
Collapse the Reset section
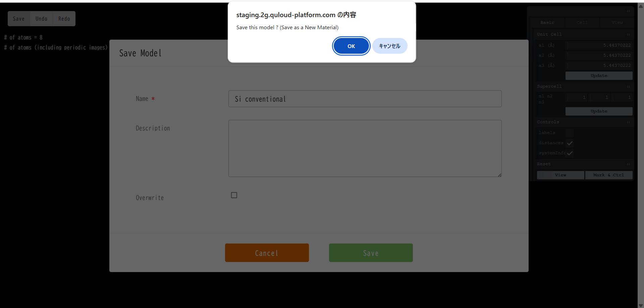(628, 164)
